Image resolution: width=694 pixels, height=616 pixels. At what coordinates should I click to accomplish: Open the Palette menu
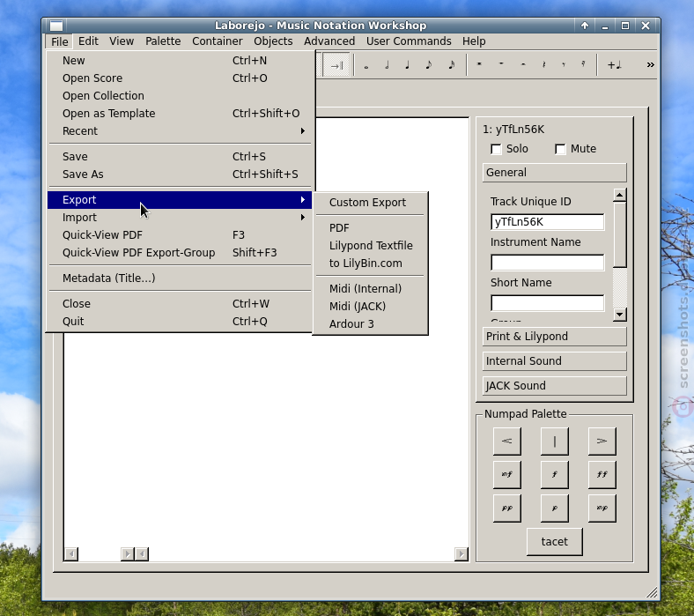click(163, 41)
